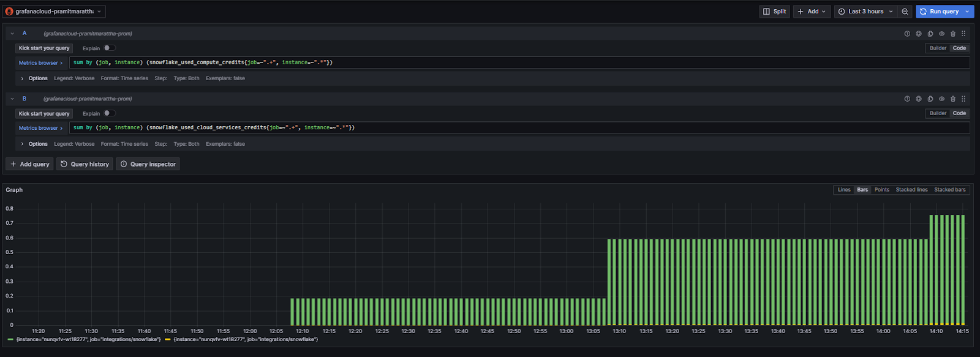This screenshot has height=357, width=980.
Task: Open the Run query interval dropdown arrow
Action: (967, 12)
